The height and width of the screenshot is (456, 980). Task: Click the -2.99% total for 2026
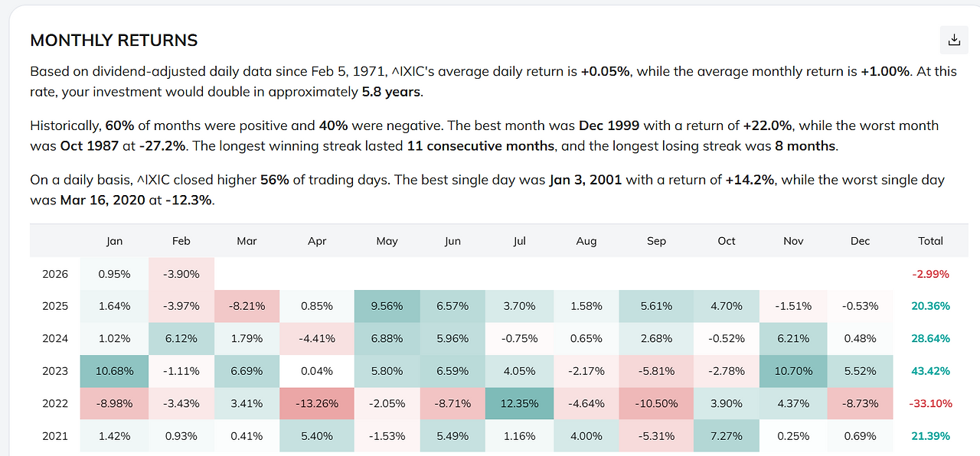click(x=930, y=274)
